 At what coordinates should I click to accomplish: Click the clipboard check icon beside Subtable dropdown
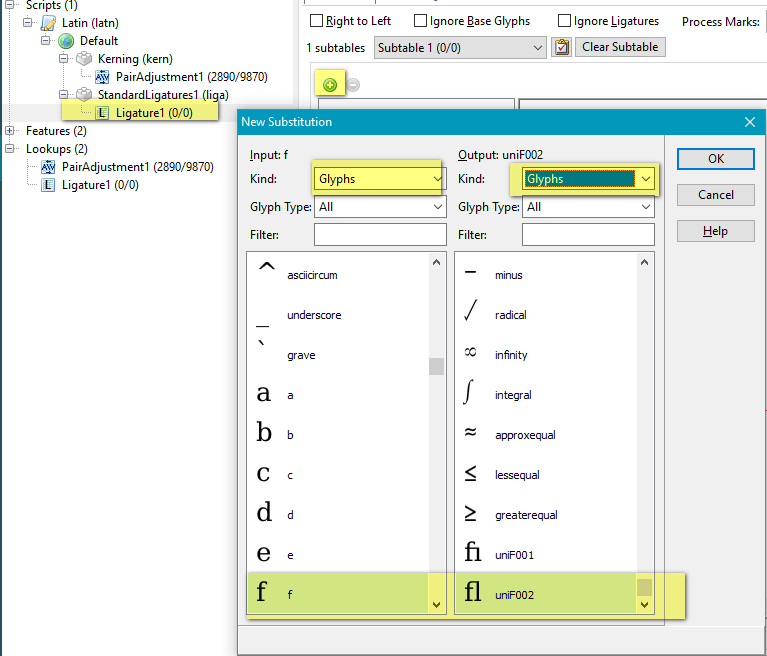(562, 47)
